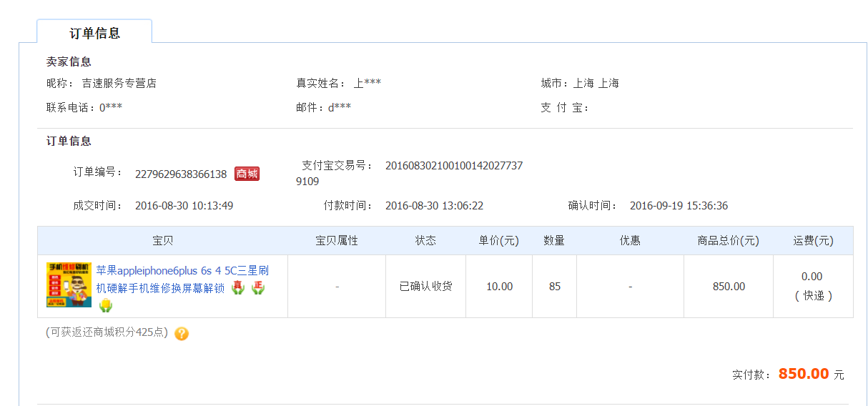The image size is (868, 406).
Task: Click confirmation time 2016-09-19 15:36:36
Action: click(x=679, y=206)
